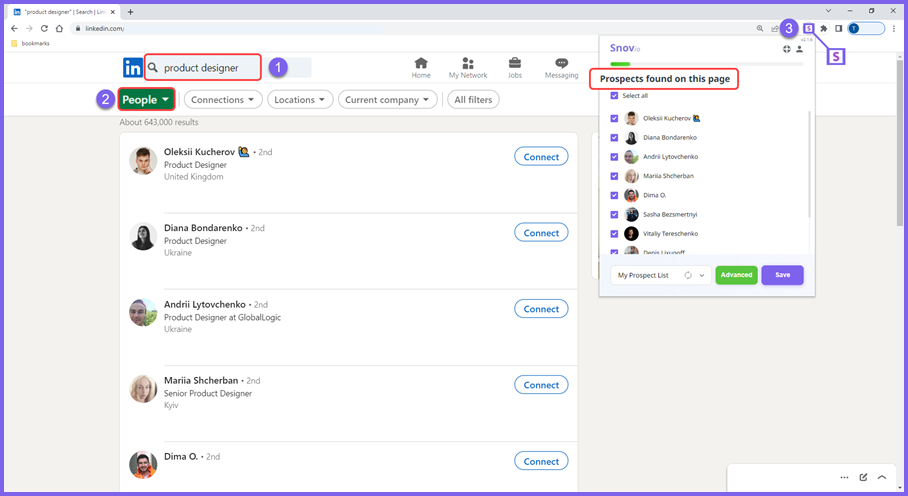Image resolution: width=908 pixels, height=496 pixels.
Task: Open the bookmarks folder in bookmarks bar
Action: (31, 43)
